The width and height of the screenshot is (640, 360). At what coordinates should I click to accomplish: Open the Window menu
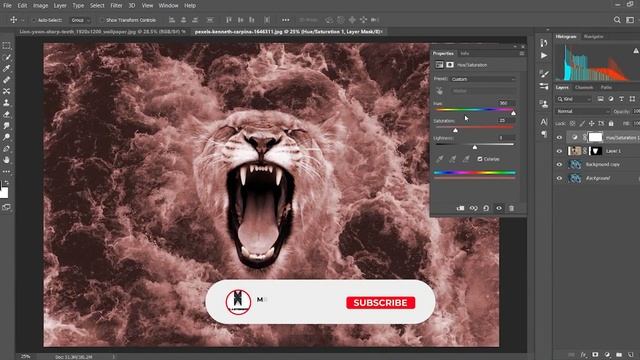click(x=169, y=6)
